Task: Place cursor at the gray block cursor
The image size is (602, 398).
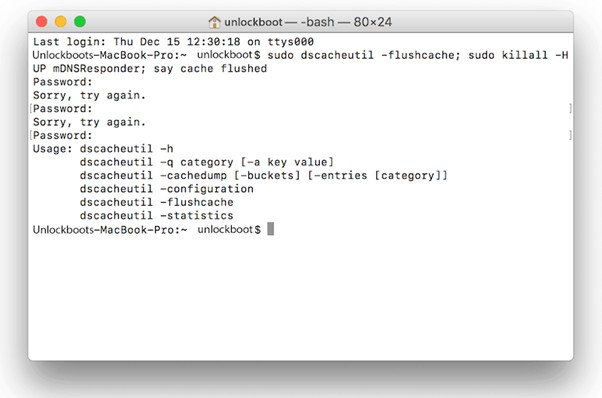Action: point(271,229)
